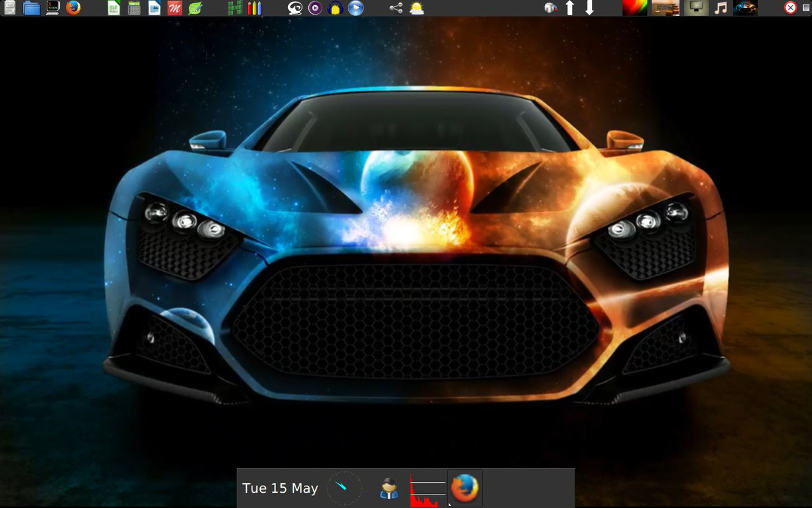
Task: Open the blue folder file manager
Action: point(31,8)
